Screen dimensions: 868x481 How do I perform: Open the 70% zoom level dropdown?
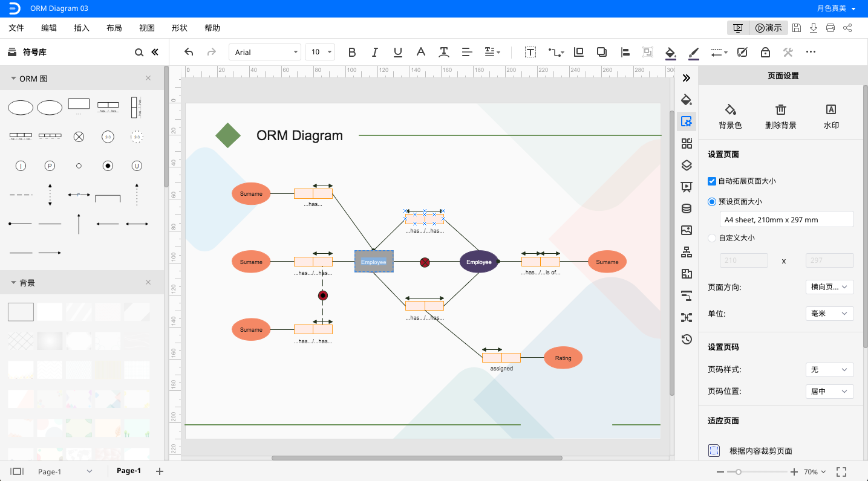coord(815,472)
